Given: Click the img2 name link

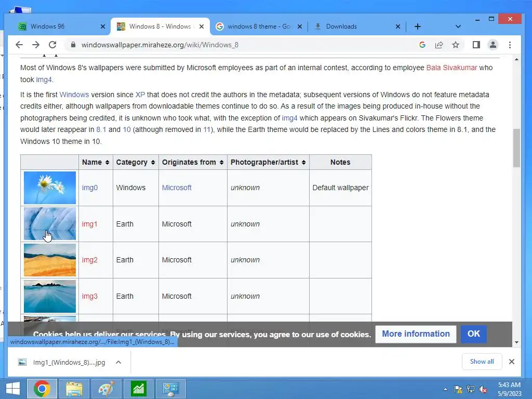Looking at the screenshot, I should (89, 260).
